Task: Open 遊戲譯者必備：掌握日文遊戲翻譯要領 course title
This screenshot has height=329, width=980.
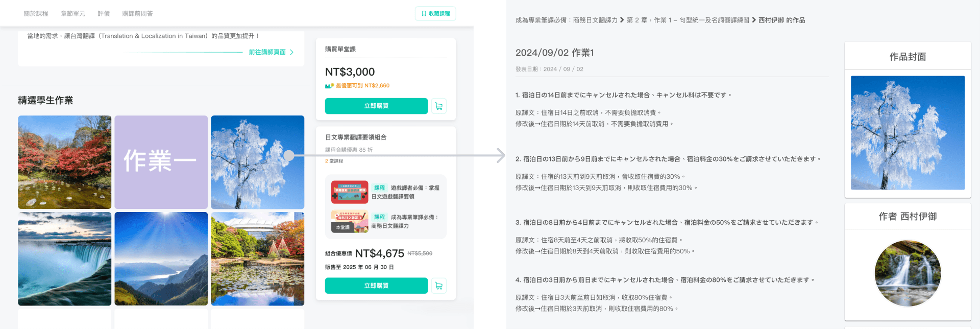Action: [405, 192]
